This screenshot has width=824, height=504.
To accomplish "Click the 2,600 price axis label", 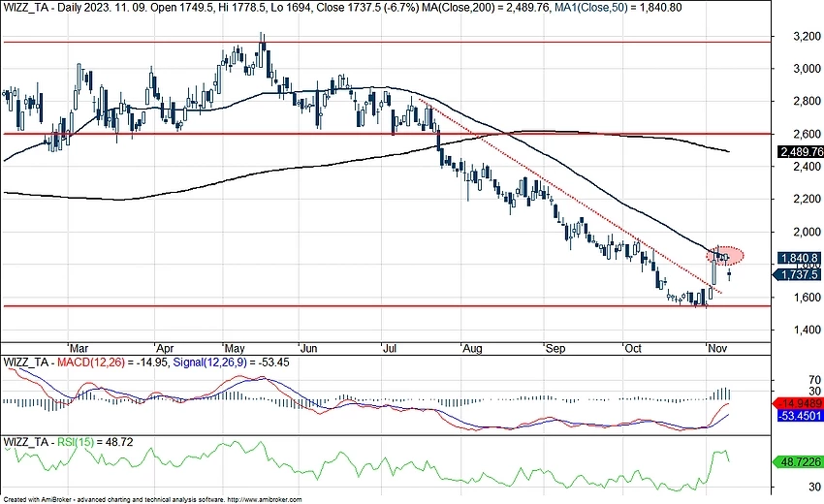I will pos(807,134).
